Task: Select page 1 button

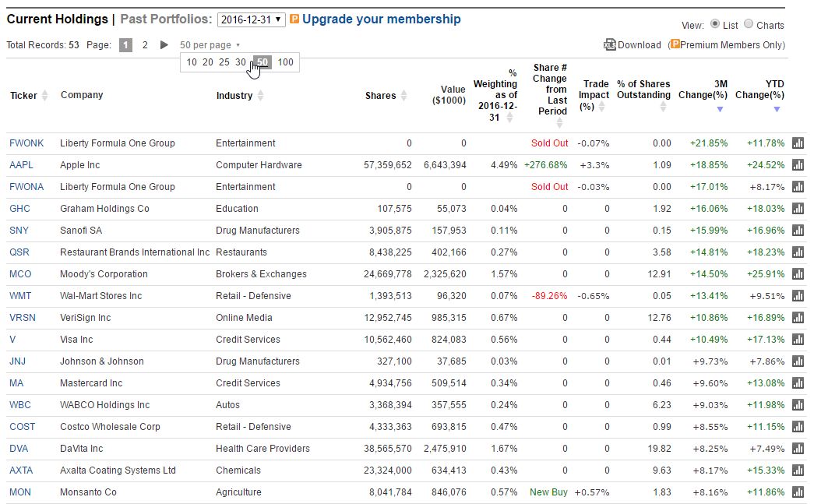Action: point(125,45)
